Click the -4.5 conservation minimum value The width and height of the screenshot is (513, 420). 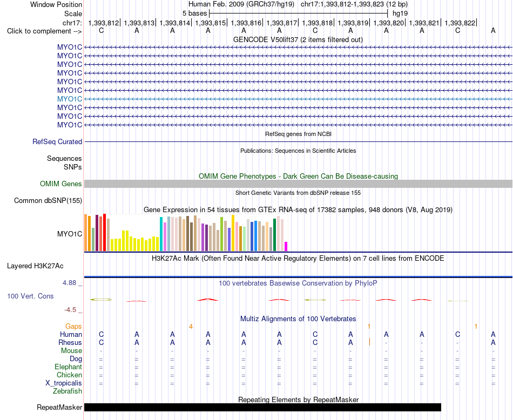tap(70, 310)
